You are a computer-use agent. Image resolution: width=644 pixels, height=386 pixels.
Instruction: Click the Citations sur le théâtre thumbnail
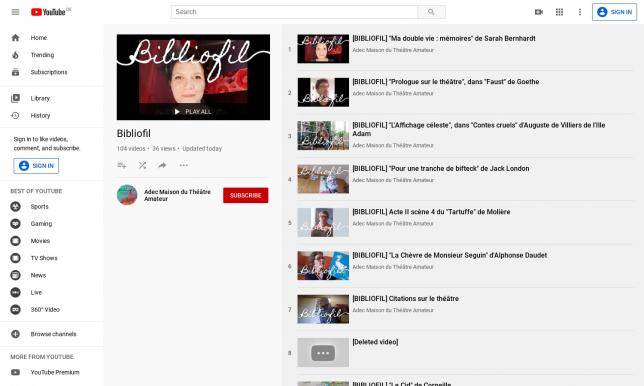[323, 309]
